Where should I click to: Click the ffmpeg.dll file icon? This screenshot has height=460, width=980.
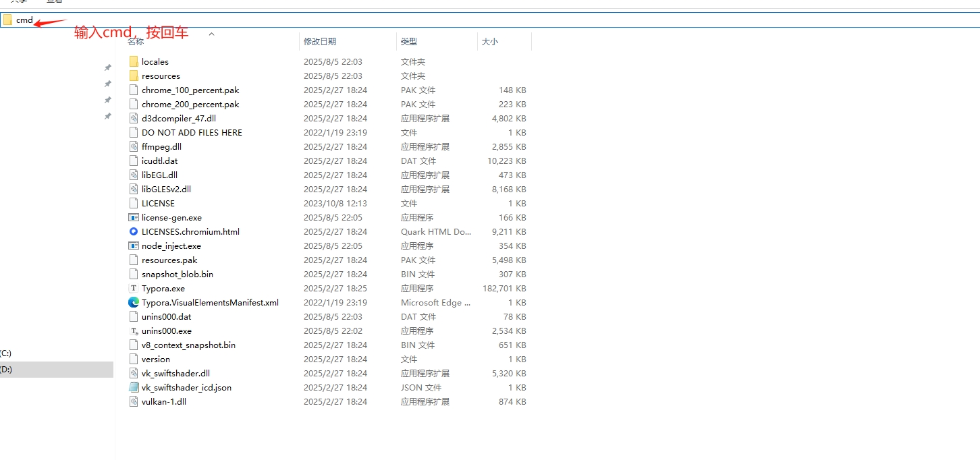[134, 147]
